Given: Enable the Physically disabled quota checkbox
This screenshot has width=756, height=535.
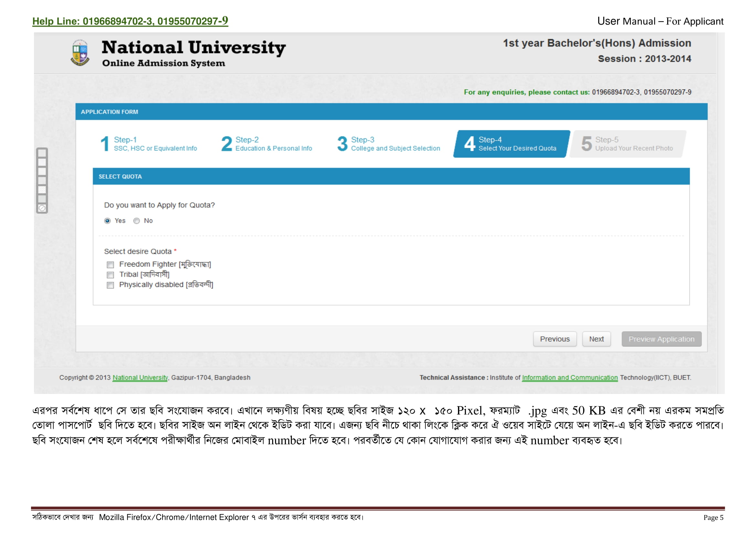Looking at the screenshot, I should point(110,285).
